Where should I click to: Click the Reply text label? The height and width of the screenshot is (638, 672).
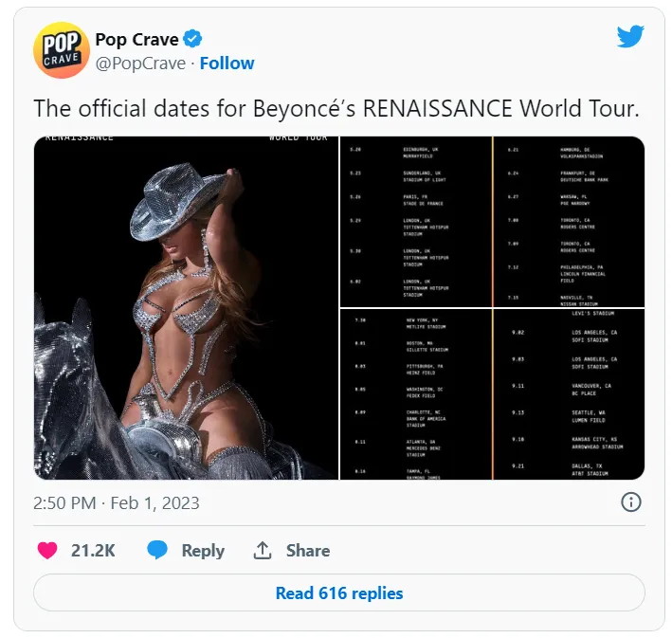[x=203, y=551]
